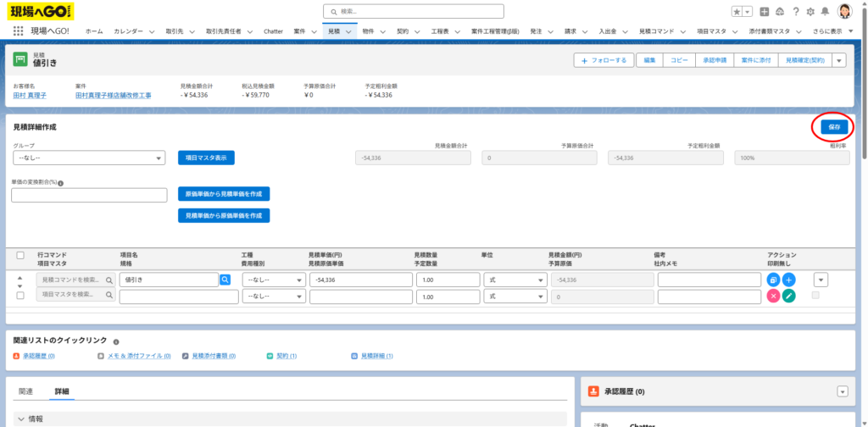Open the setup gear icon
Screen dimensions: 868x427
(x=810, y=12)
